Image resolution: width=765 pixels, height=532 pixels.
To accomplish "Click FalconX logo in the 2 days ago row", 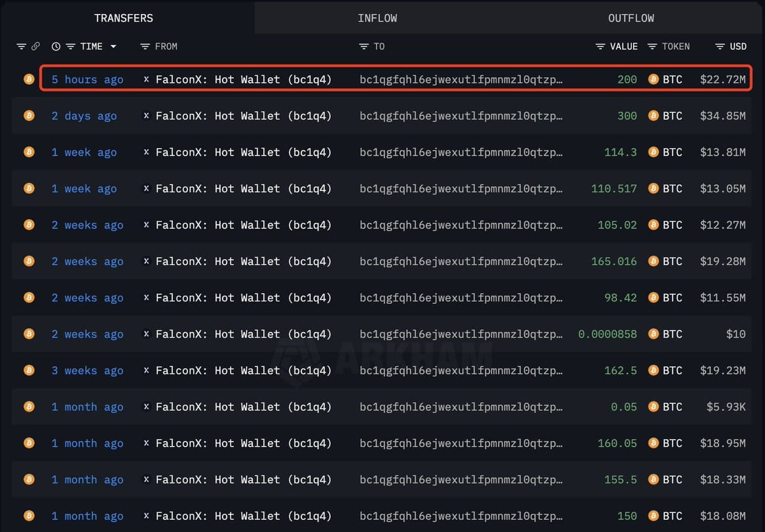I will point(147,116).
